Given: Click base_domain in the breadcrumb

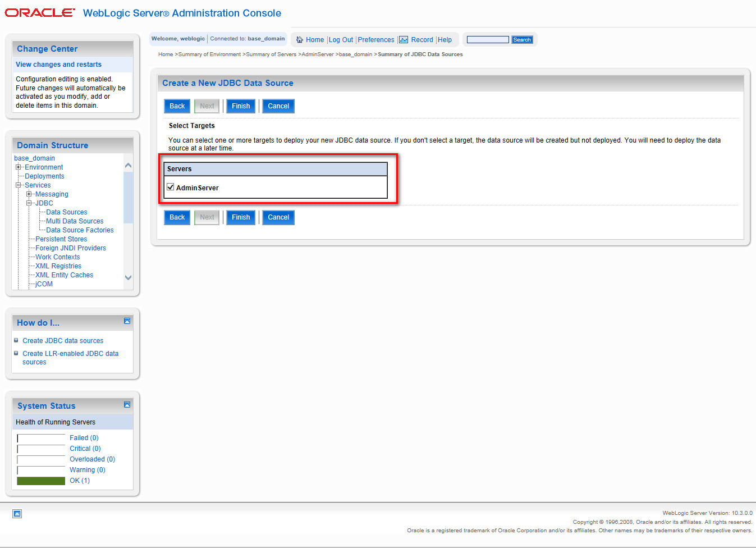Looking at the screenshot, I should tap(355, 54).
